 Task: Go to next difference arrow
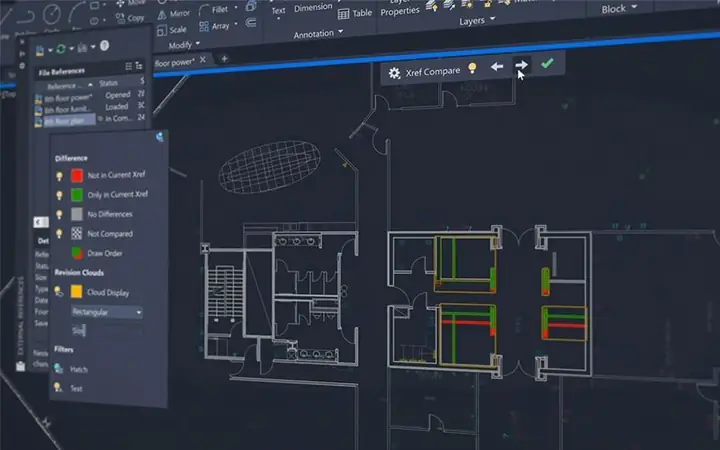521,65
